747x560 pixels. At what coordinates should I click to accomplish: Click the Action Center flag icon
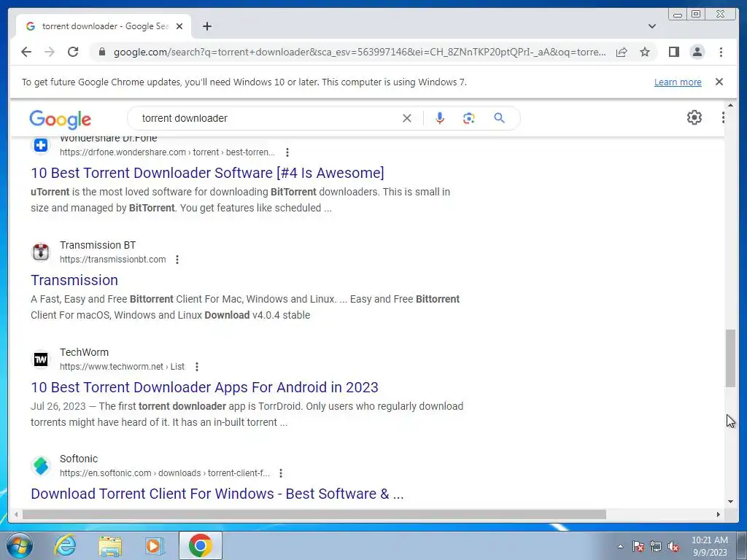pos(638,547)
